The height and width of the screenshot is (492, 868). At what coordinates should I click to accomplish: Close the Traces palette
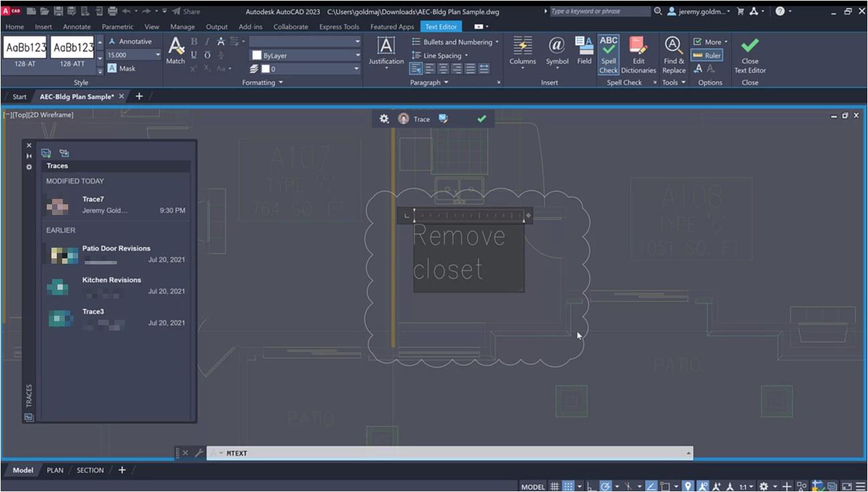[29, 145]
